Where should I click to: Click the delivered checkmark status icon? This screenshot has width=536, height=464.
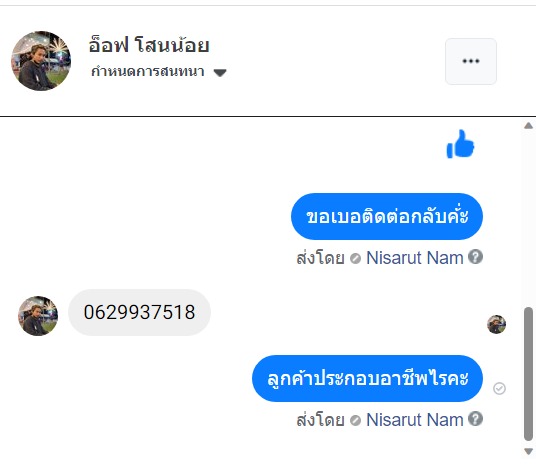[x=499, y=388]
